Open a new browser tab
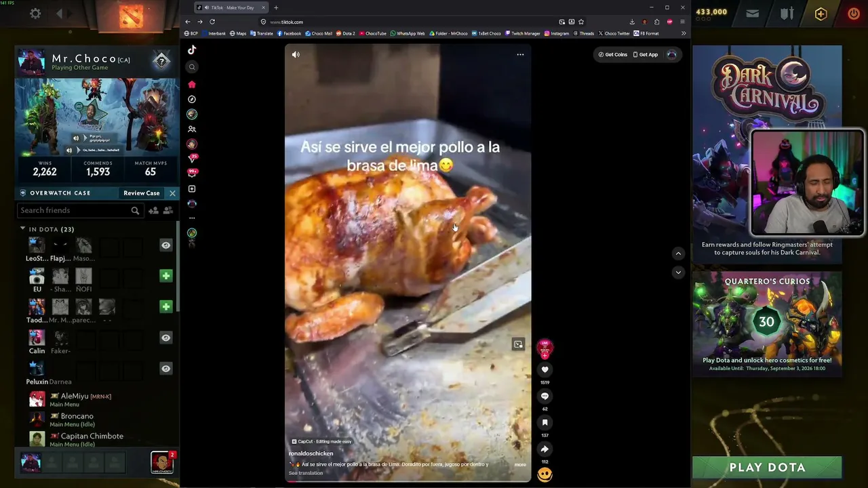The width and height of the screenshot is (868, 488). coord(276,7)
